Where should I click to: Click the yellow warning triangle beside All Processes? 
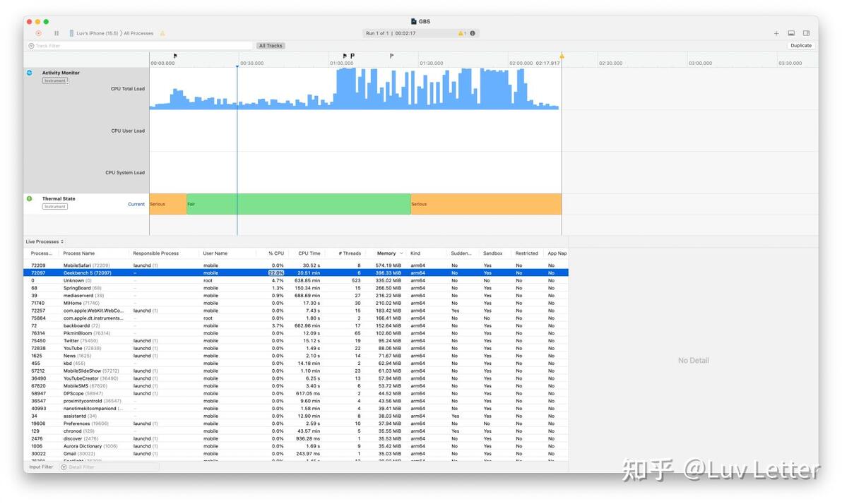162,33
